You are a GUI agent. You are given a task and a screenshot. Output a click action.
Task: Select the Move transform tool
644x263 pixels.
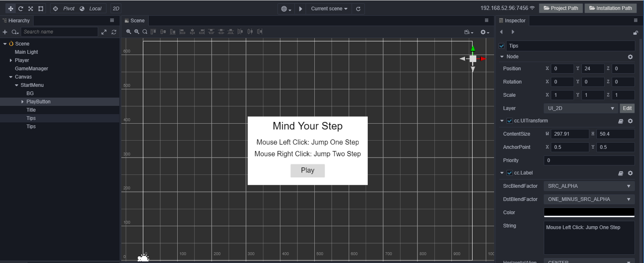pos(10,8)
